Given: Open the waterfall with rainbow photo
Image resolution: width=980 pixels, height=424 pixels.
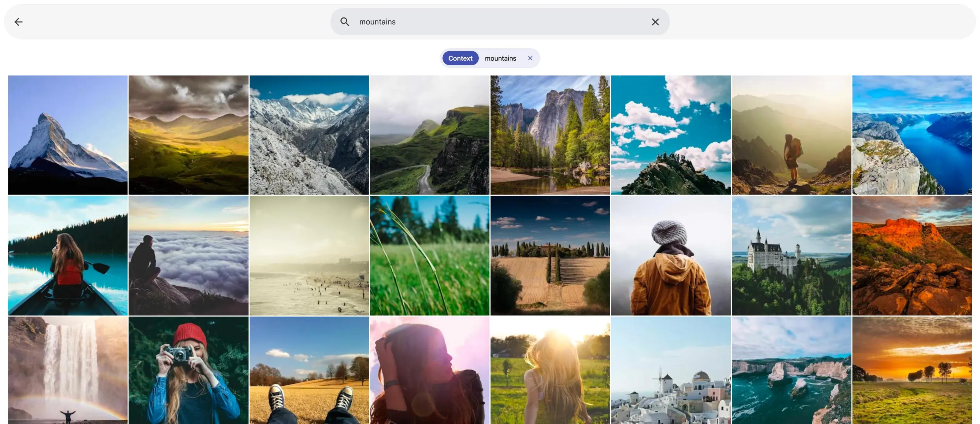Looking at the screenshot, I should (68, 370).
